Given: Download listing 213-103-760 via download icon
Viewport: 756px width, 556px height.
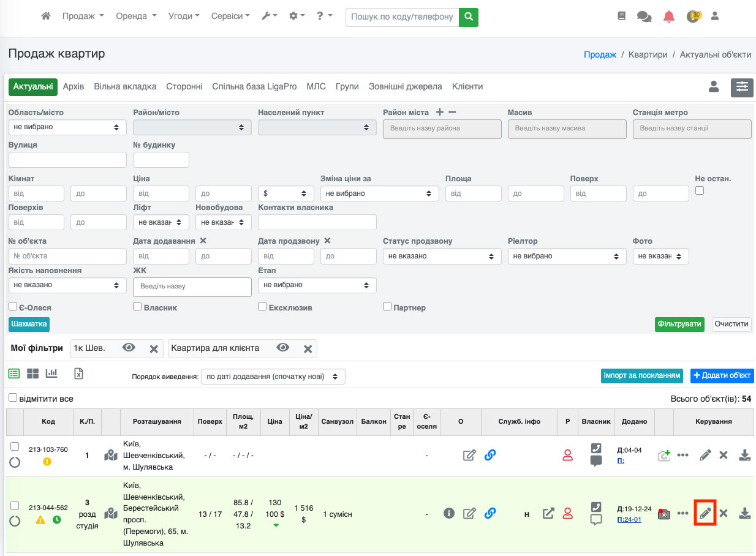Looking at the screenshot, I should (x=744, y=455).
